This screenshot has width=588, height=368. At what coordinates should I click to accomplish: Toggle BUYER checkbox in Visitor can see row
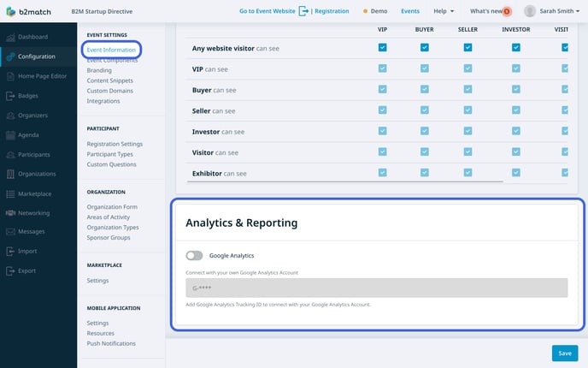coord(425,151)
